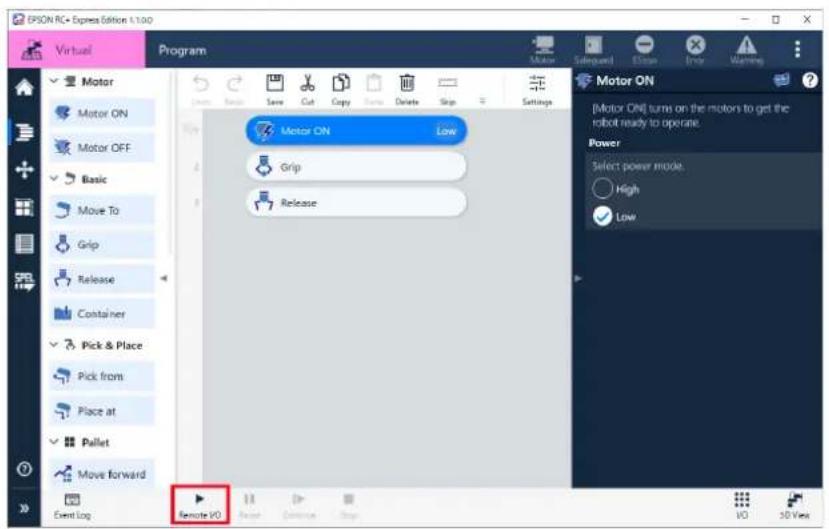Open the Event Log
This screenshot has height=529, width=829.
[x=72, y=506]
